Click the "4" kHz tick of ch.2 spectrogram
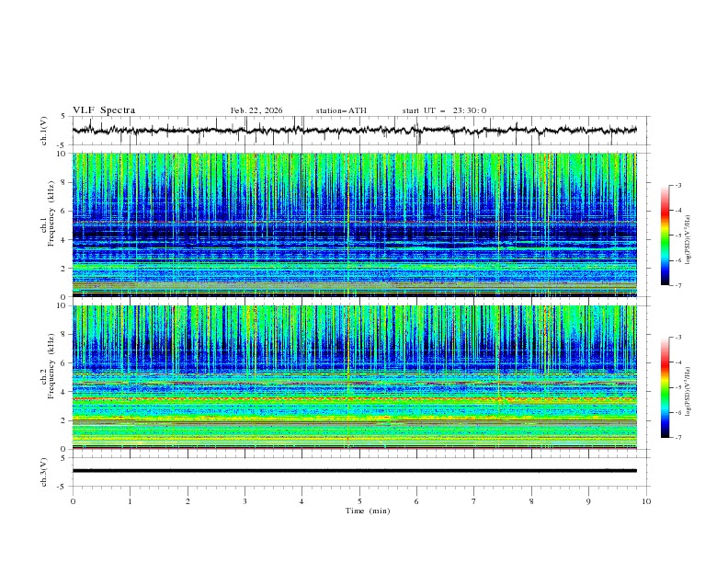728x563 pixels. [64, 392]
